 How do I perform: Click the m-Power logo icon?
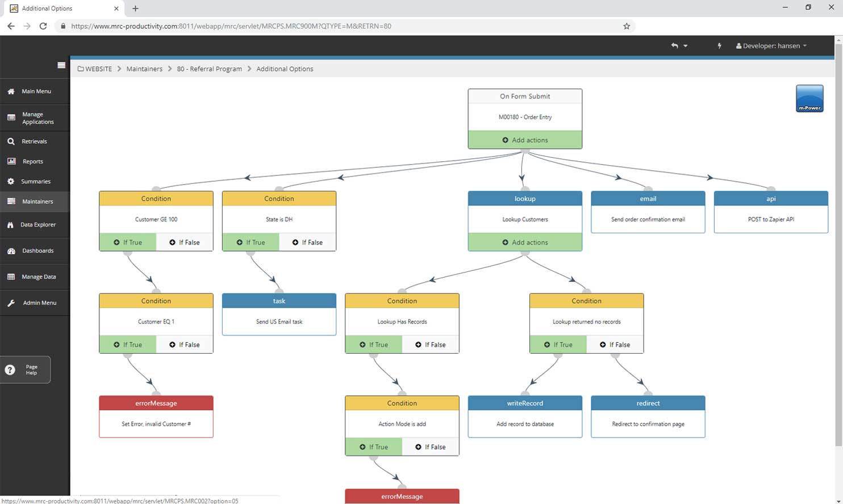coord(809,98)
